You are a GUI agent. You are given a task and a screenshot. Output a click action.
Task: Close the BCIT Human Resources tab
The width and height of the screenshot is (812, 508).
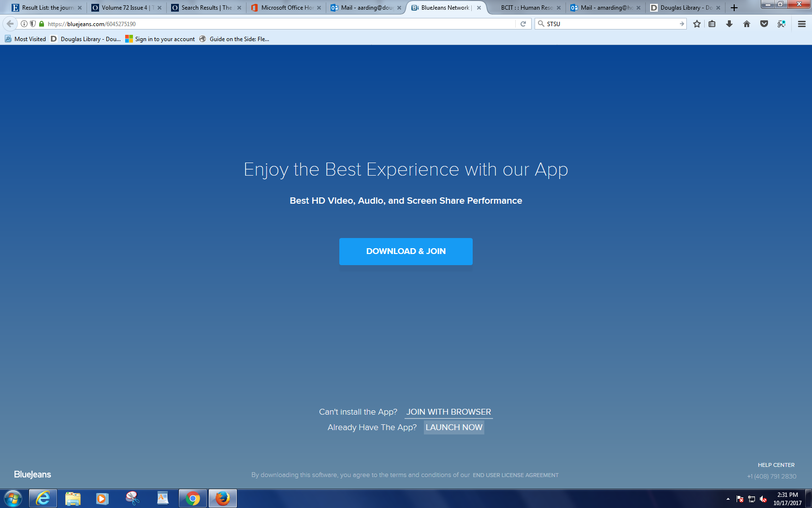[x=559, y=8]
